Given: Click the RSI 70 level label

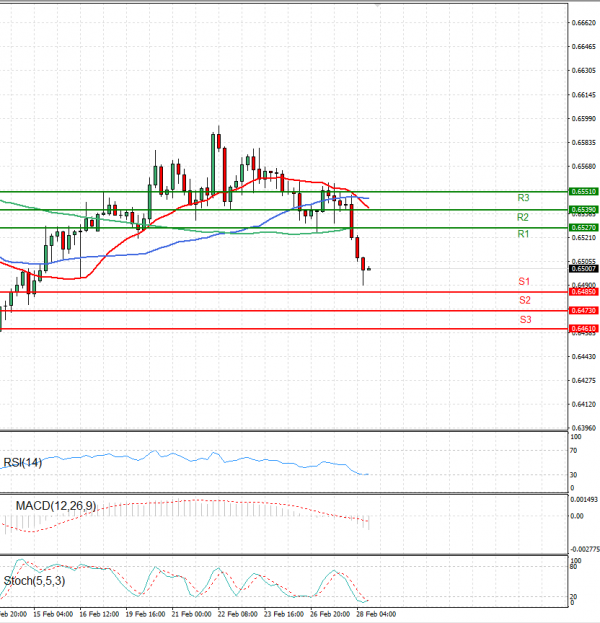Looking at the screenshot, I should [573, 451].
